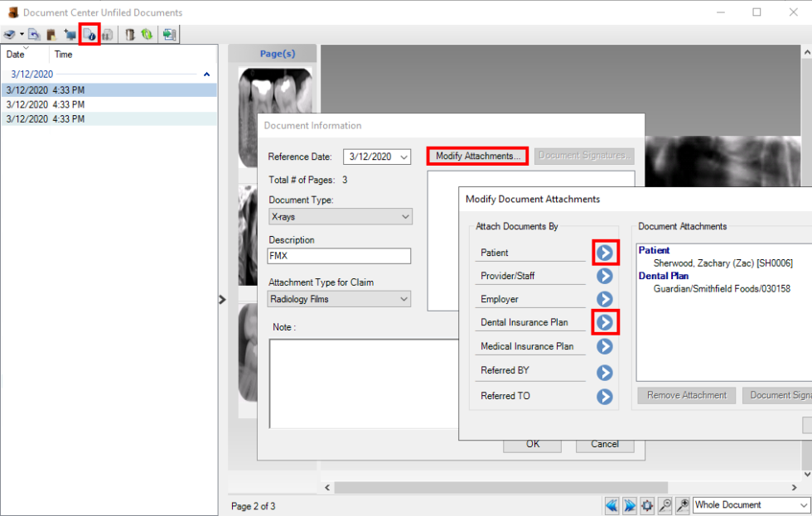Viewport: 812px width, 516px height.
Task: Click the vertical scrollbar down arrow
Action: coord(807,474)
